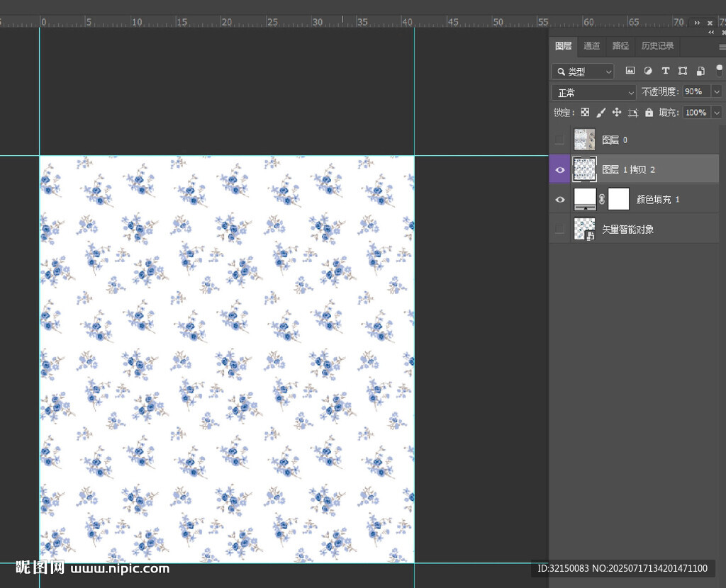Filter layers by smart object type
This screenshot has height=588, width=726.
tap(700, 71)
